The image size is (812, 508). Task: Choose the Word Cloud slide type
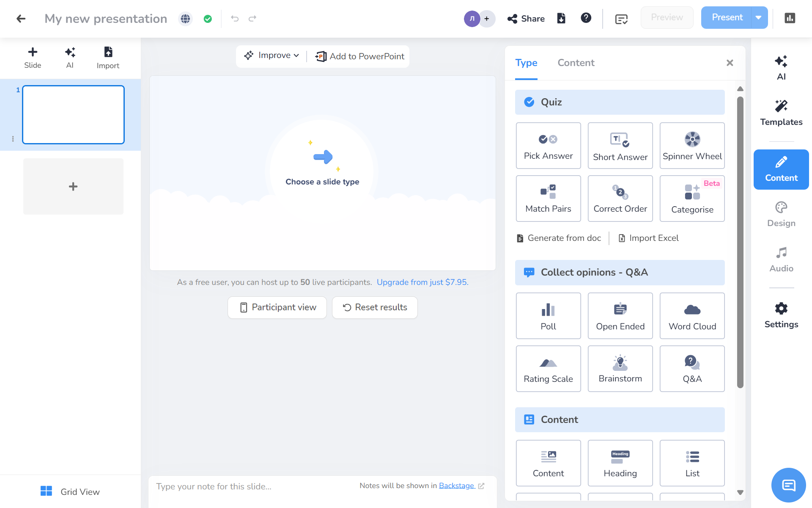pos(692,316)
